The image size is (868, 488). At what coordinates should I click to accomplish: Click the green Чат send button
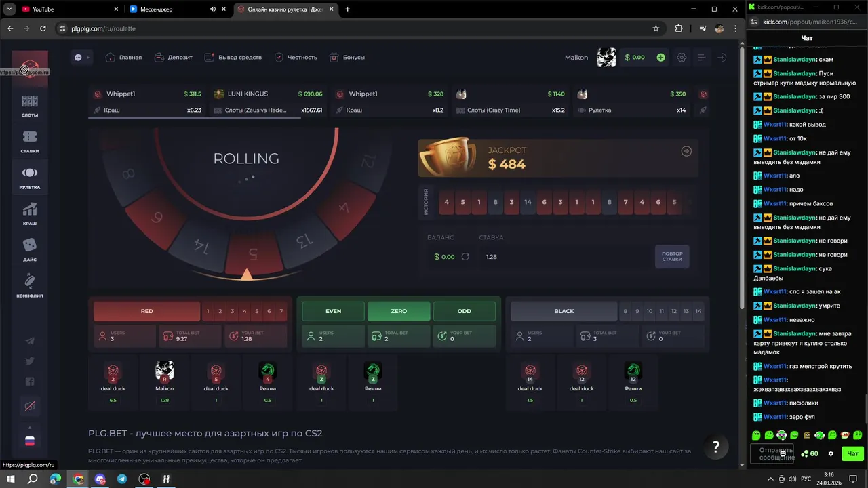pos(853,453)
